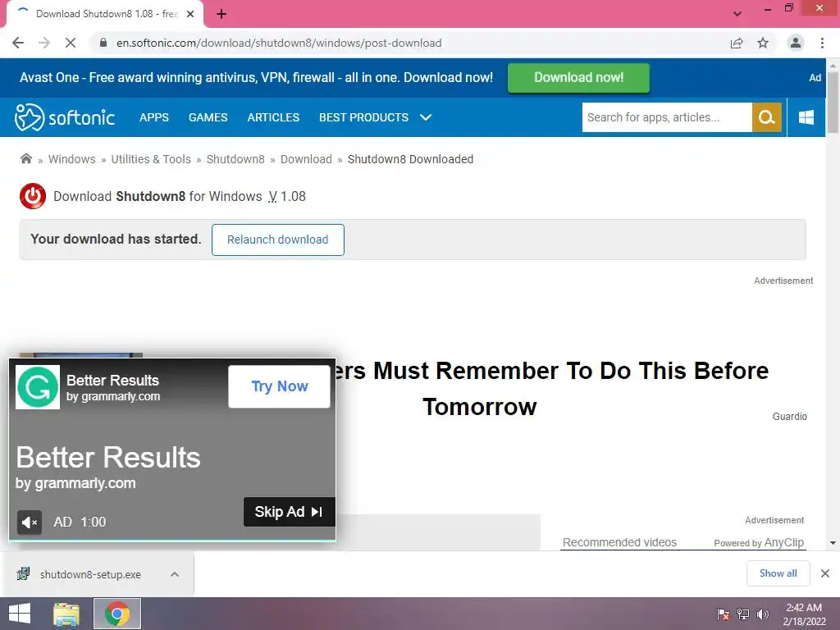Image resolution: width=840 pixels, height=630 pixels.
Task: Open Utilities & Tools breadcrumb
Action: coord(151,159)
